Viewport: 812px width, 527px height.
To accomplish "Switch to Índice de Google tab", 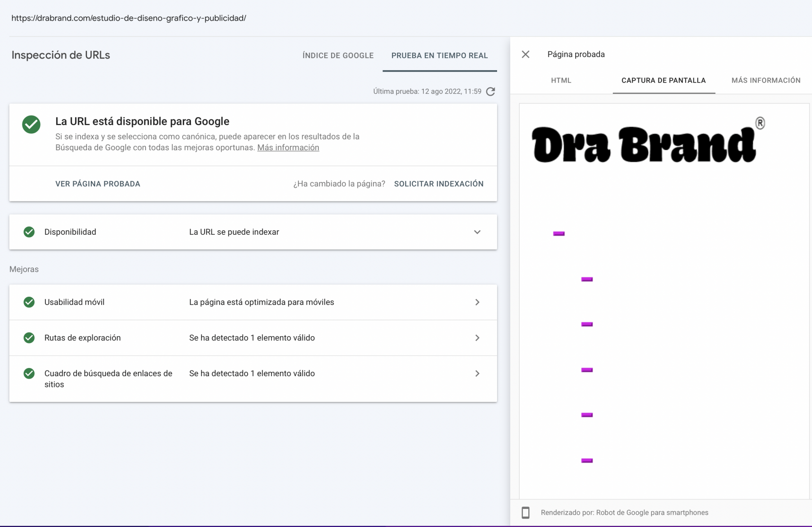I will pos(338,56).
